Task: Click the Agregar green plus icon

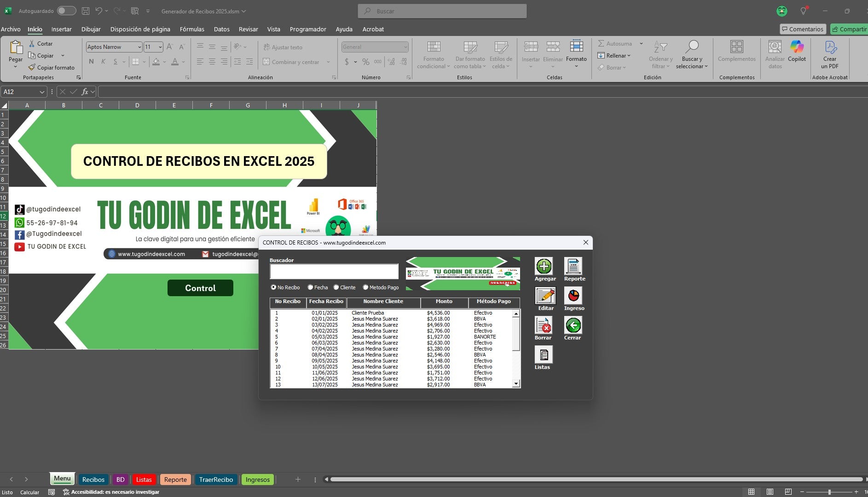Action: [x=544, y=266]
